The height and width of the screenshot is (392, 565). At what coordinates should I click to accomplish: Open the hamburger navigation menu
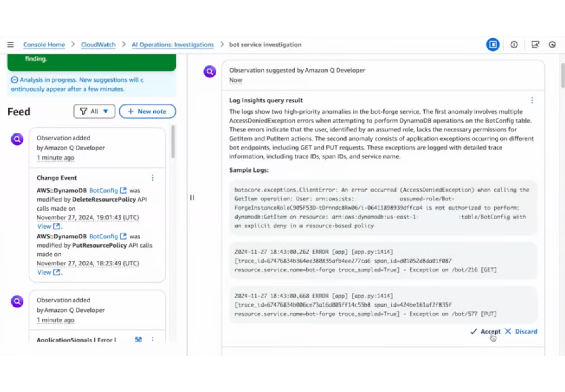point(10,44)
